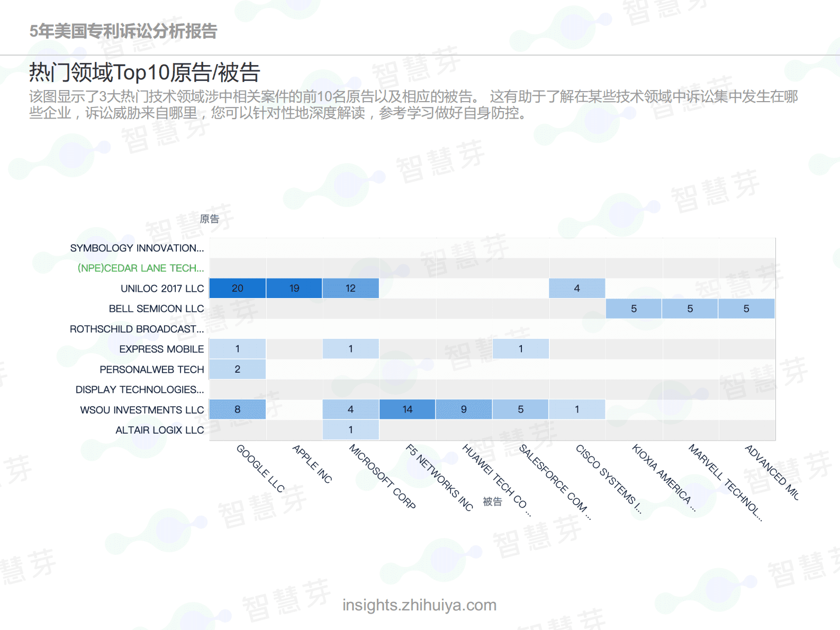Viewport: 840px width, 630px height.
Task: Click the KIOXIA AMERICA defendant label
Action: 664,478
